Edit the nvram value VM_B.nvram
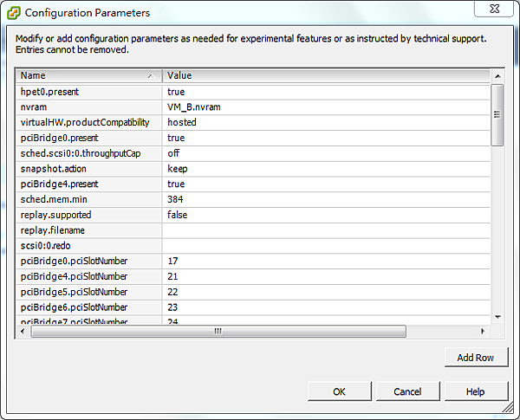The image size is (520, 420). point(326,107)
